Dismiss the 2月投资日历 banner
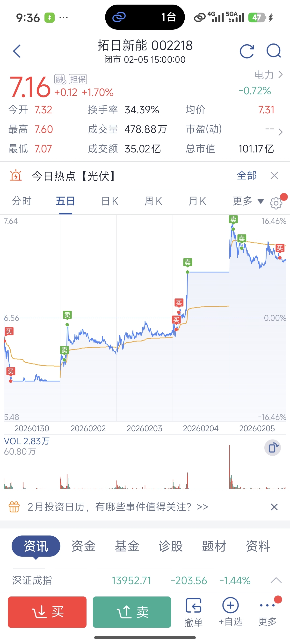 point(274,507)
